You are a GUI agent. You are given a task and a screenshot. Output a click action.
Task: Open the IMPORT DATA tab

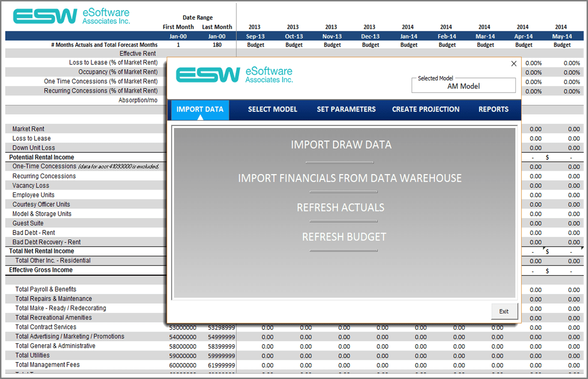point(200,109)
